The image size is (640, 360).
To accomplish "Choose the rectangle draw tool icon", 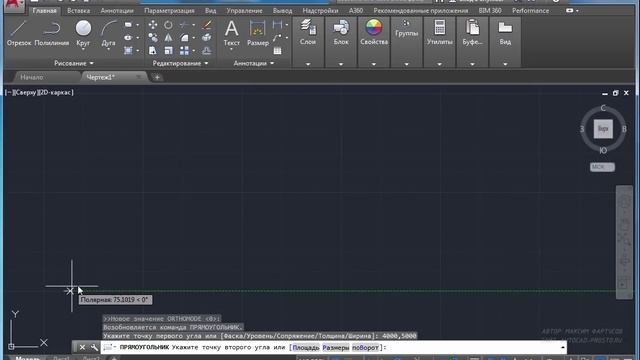I will tap(128, 25).
